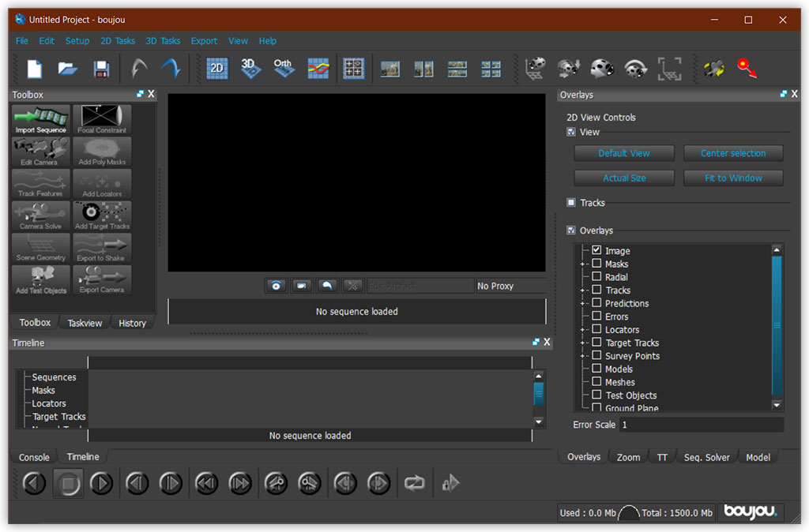Toggle the Tracks section checkbox

(571, 203)
